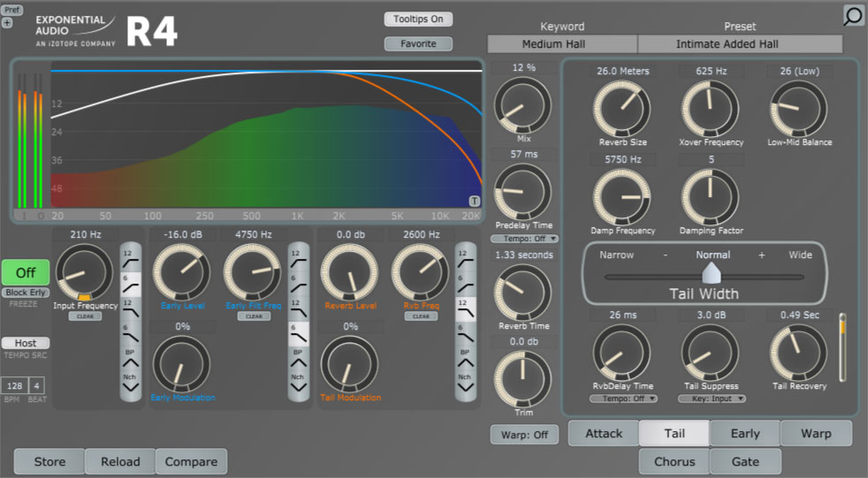
Task: Select 6 dB high-cut shape in Rvb Freq strip
Action: point(466,334)
